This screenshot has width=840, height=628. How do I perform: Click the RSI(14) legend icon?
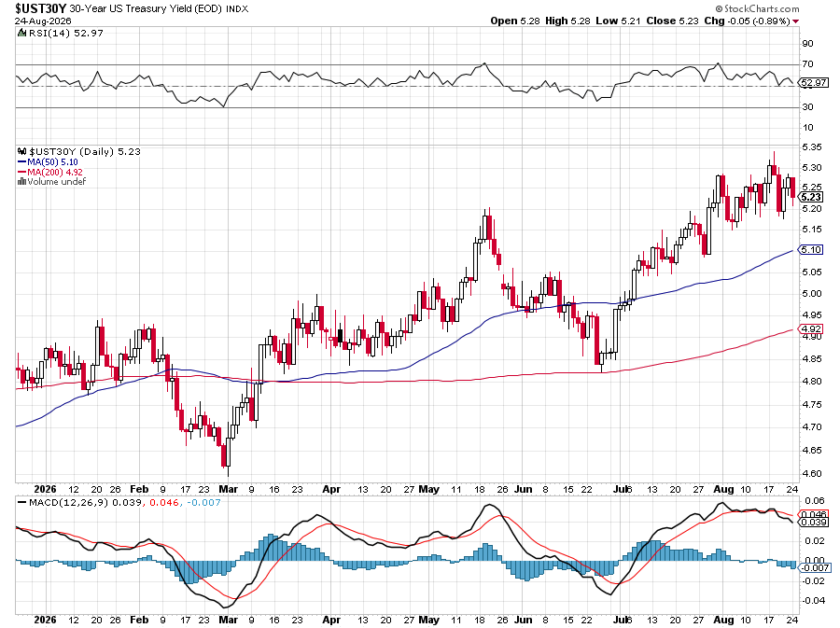[21, 34]
